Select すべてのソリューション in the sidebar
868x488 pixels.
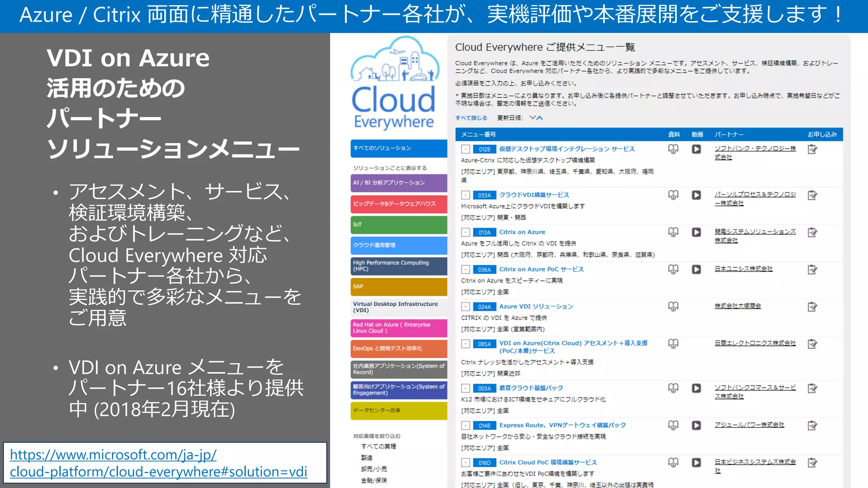399,148
